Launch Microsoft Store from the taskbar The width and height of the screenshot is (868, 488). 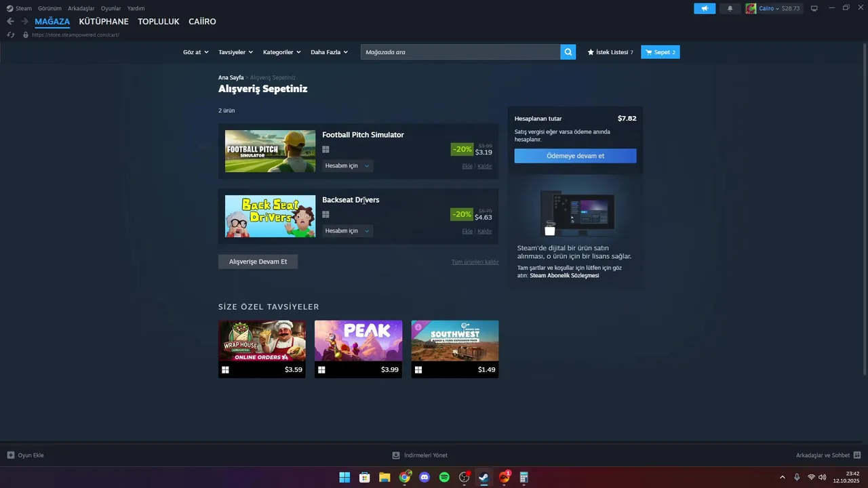tap(364, 477)
